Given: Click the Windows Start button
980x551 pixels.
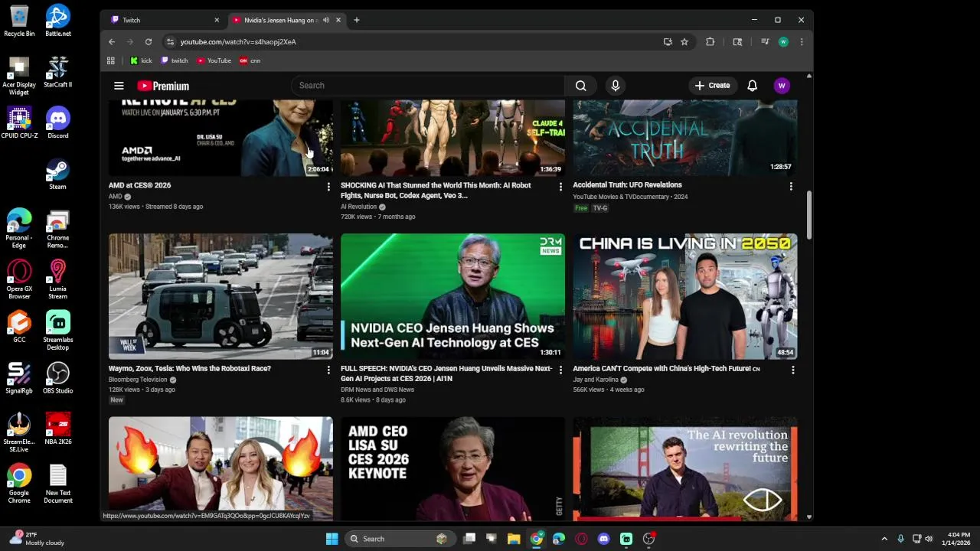Looking at the screenshot, I should 332,539.
